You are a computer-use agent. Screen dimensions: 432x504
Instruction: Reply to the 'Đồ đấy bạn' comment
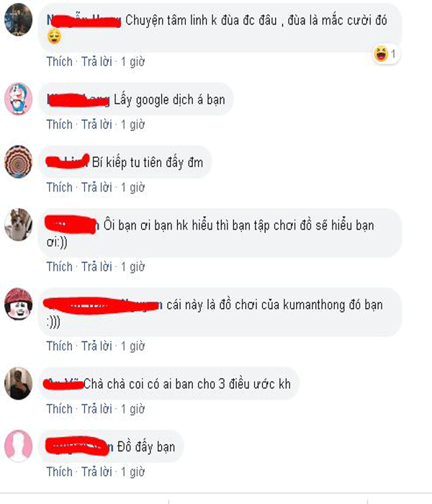point(96,472)
